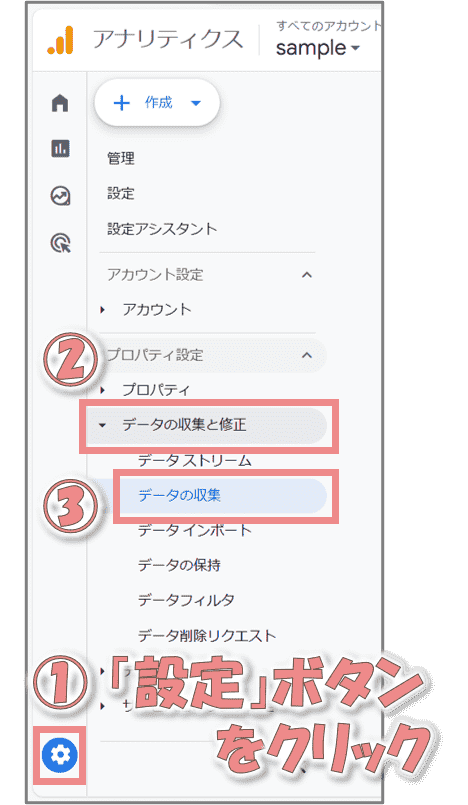The height and width of the screenshot is (805, 468).
Task: Open the Advertising cursor target icon
Action: (60, 242)
